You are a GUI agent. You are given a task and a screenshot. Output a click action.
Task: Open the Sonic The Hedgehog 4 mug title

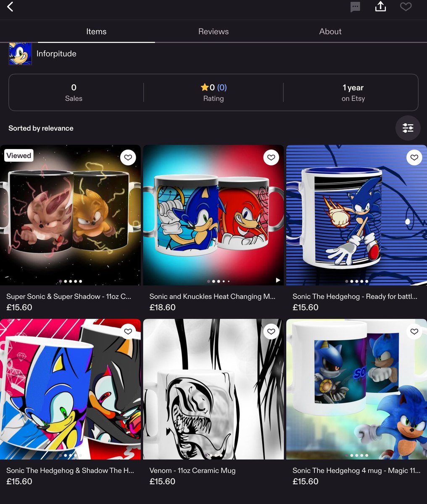tap(356, 471)
